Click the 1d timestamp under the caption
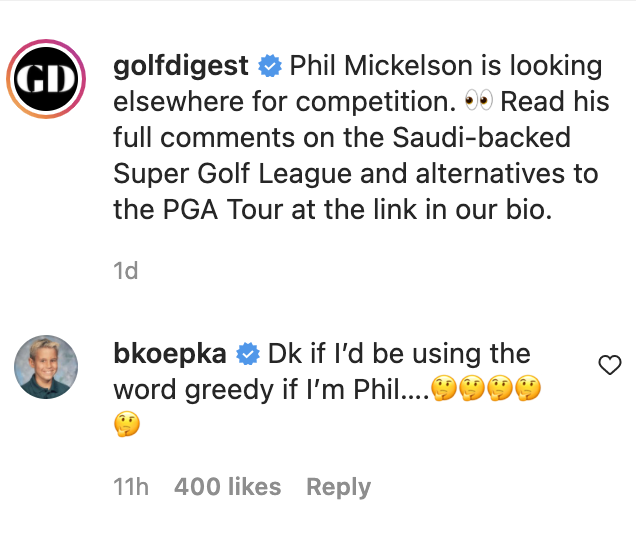 [x=126, y=271]
